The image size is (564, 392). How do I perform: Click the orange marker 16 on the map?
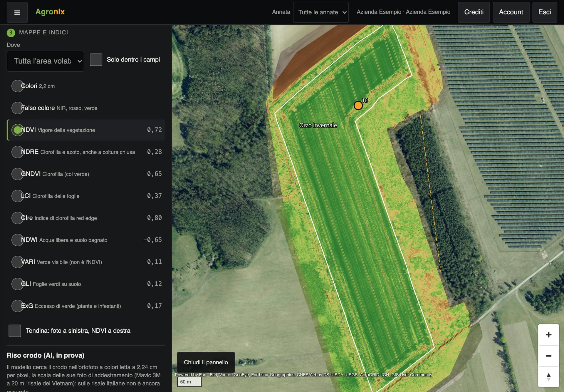[x=358, y=105]
